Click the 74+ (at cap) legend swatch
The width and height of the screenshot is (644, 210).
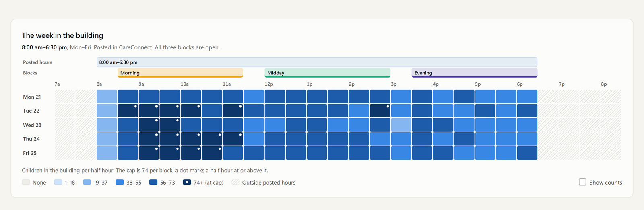187,182
